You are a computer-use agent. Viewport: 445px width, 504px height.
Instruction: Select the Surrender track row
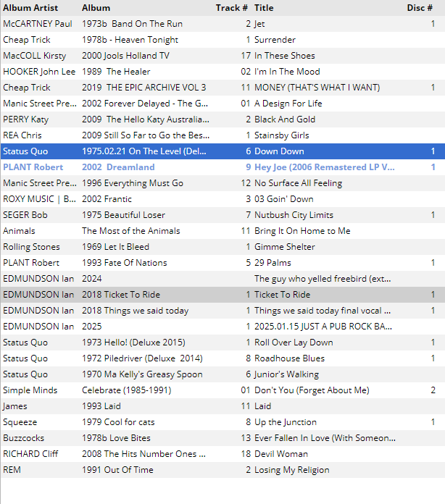pos(222,40)
